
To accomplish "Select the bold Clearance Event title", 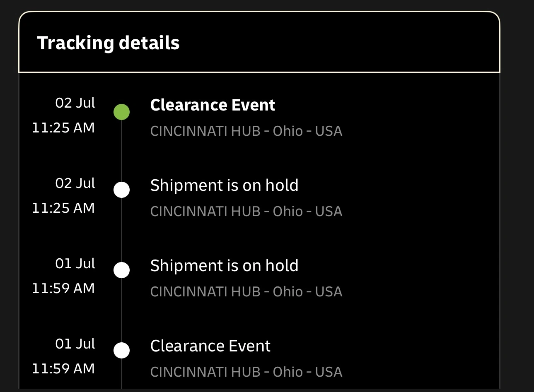I will (213, 105).
